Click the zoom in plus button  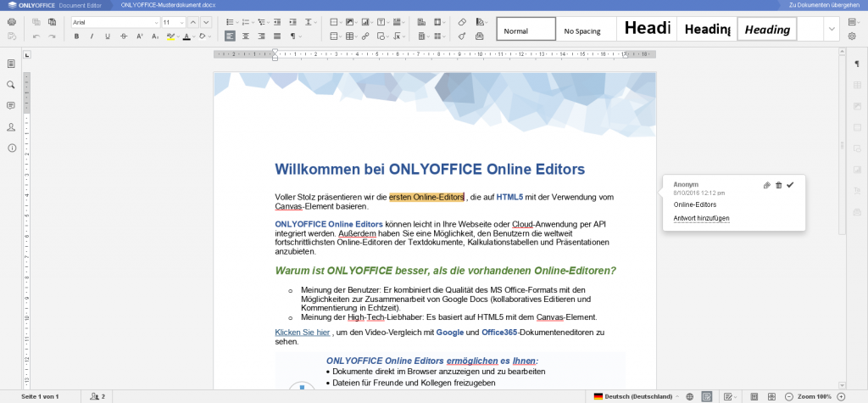click(841, 396)
